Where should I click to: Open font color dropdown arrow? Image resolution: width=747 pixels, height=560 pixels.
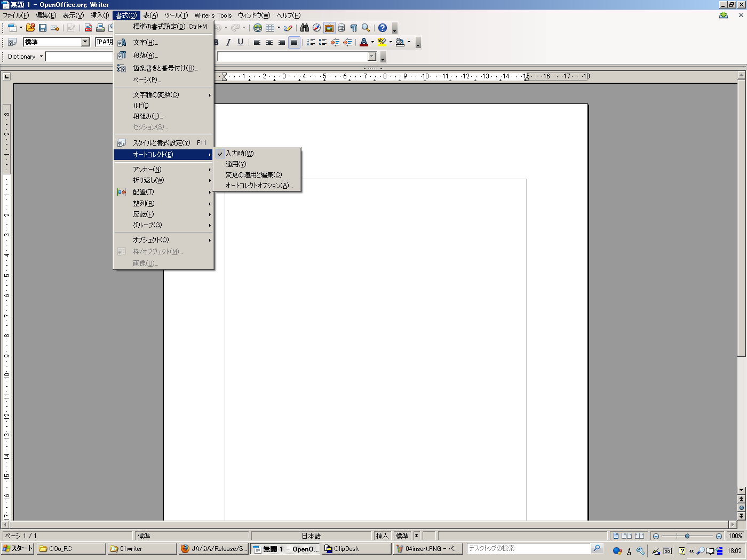coord(372,42)
